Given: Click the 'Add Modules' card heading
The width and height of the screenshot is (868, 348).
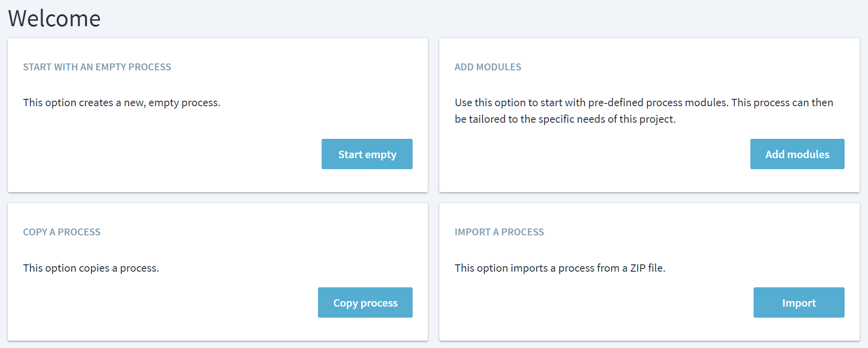Looking at the screenshot, I should click(x=488, y=67).
